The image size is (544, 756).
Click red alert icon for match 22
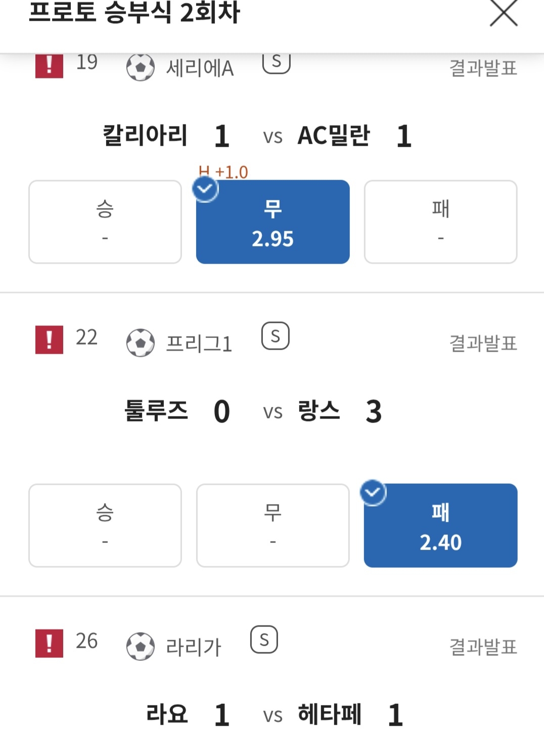click(49, 340)
